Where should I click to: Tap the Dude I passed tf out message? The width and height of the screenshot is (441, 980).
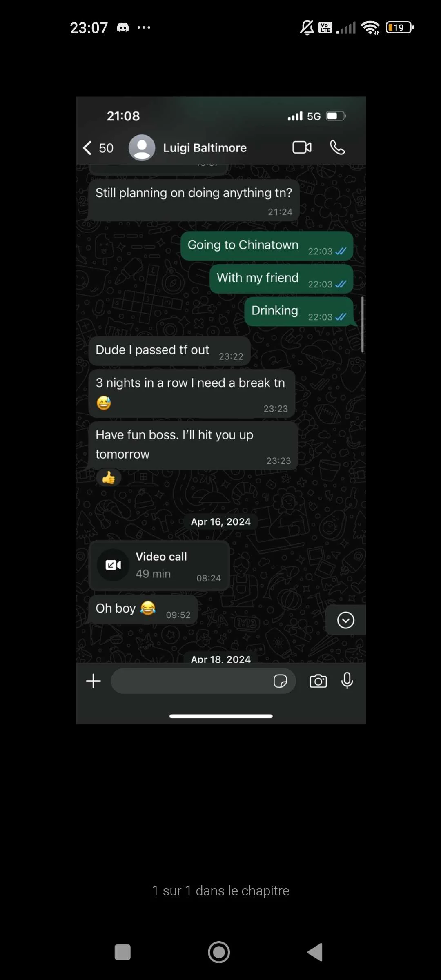click(169, 351)
